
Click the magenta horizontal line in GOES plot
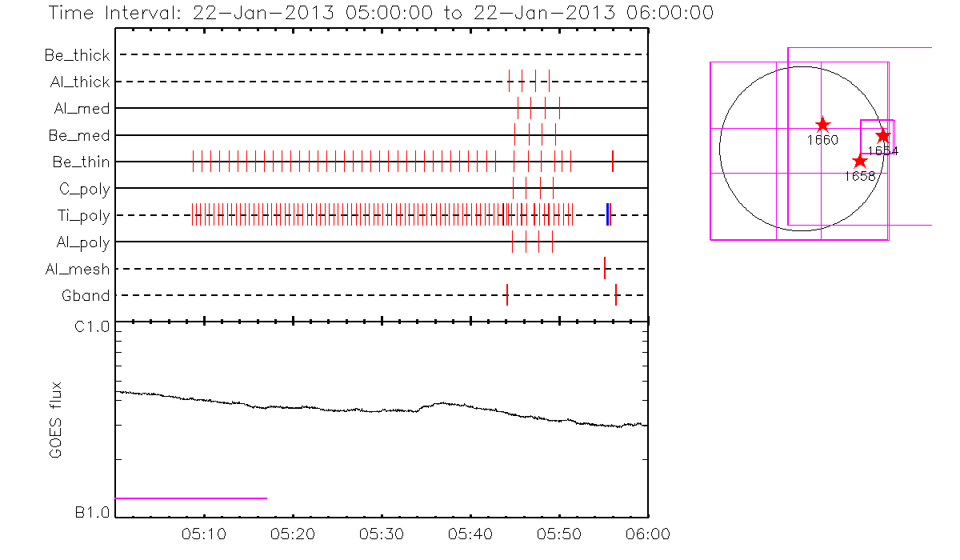tap(191, 498)
